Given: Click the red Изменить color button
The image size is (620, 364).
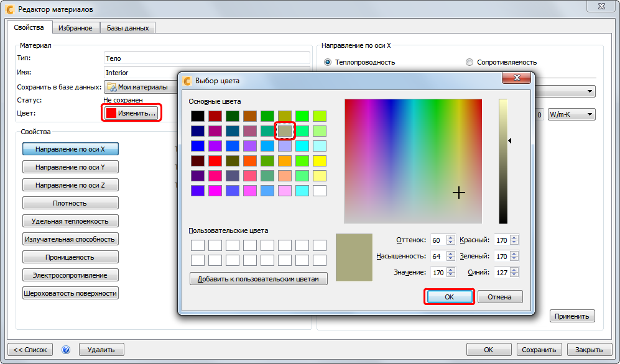Looking at the screenshot, I should (132, 113).
